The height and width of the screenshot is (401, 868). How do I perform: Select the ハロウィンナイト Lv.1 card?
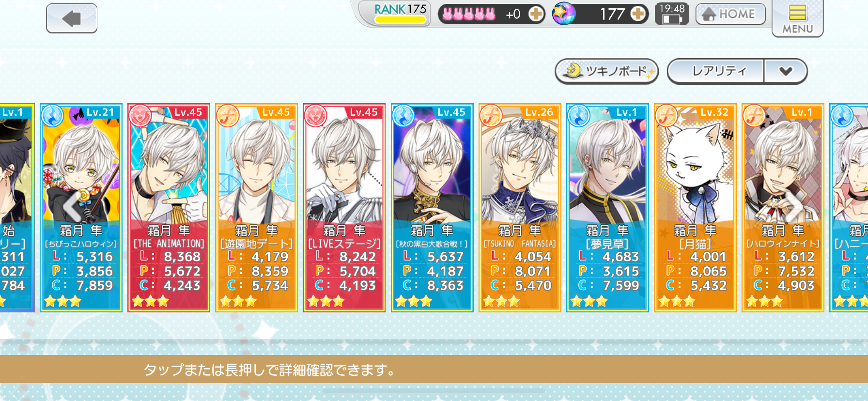783,208
